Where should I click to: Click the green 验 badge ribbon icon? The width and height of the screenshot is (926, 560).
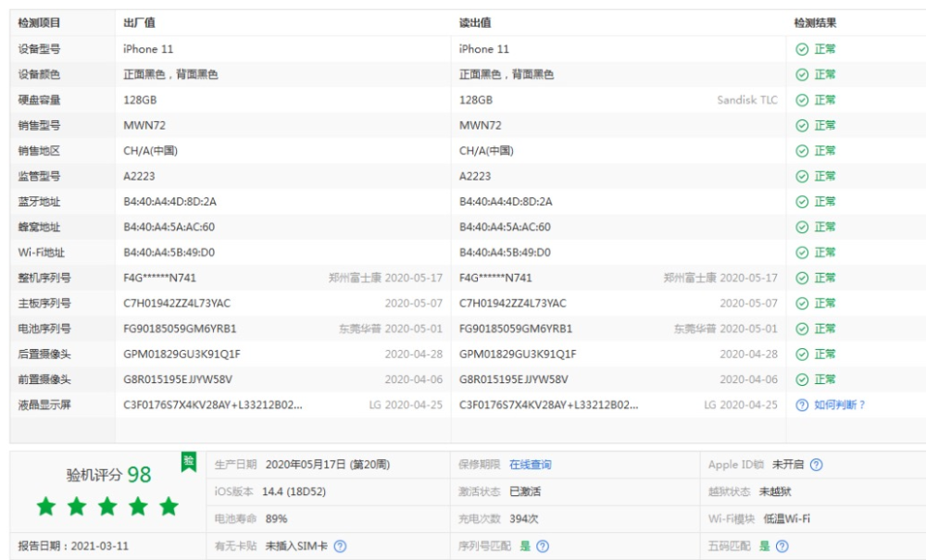click(188, 462)
